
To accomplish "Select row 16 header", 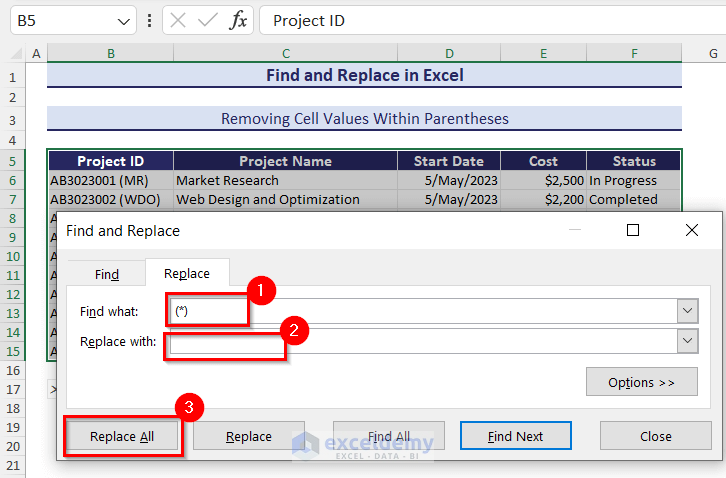I will [13, 371].
